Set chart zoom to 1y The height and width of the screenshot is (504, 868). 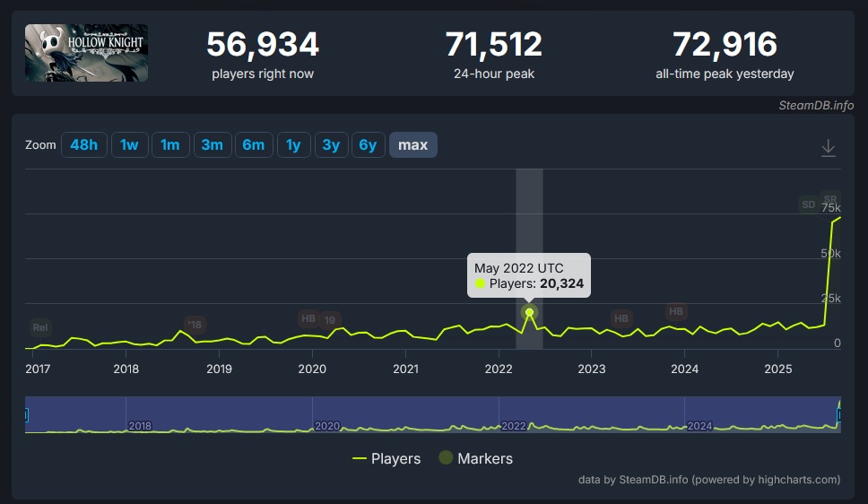tap(293, 145)
